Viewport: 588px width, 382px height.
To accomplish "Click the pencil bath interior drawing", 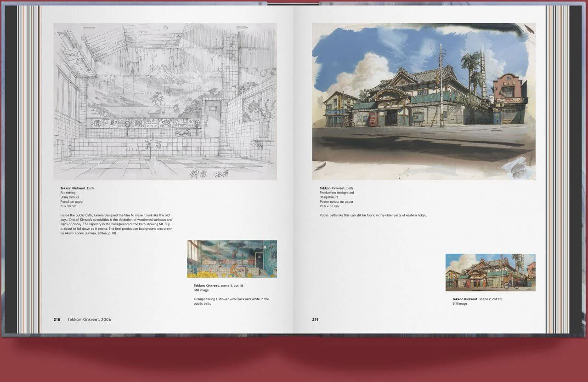I will point(165,102).
